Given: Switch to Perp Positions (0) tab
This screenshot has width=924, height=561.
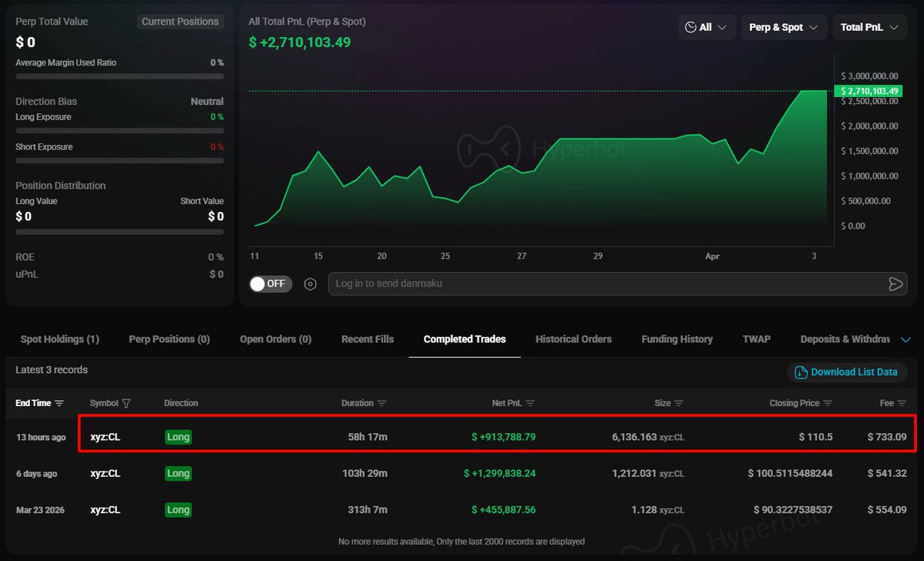Looking at the screenshot, I should (x=169, y=339).
